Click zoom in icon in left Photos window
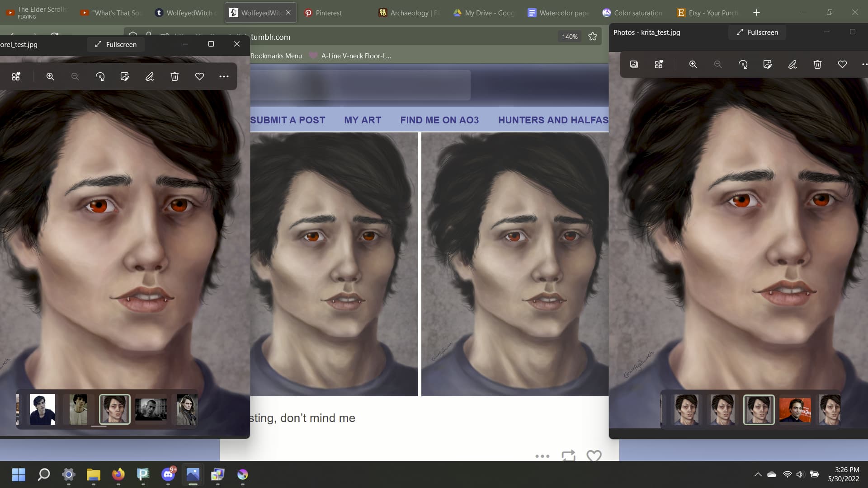The height and width of the screenshot is (488, 868). tap(50, 77)
